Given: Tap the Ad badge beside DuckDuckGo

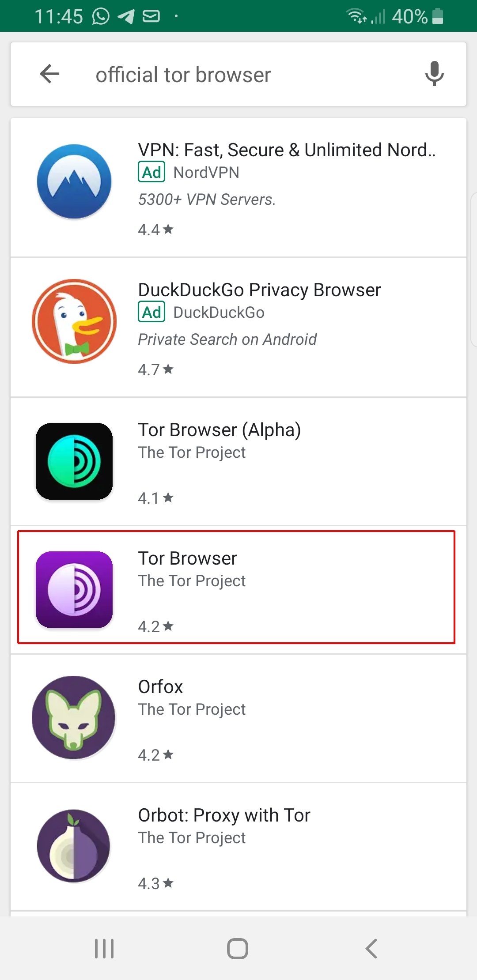Looking at the screenshot, I should [x=151, y=312].
